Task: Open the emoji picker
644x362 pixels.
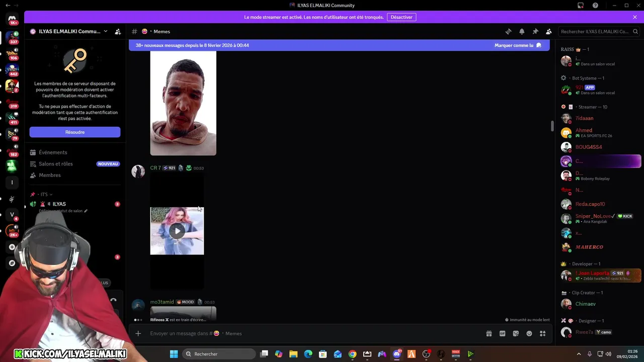Action: pyautogui.click(x=529, y=333)
